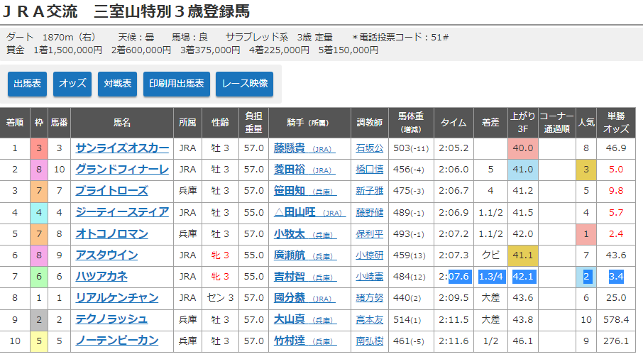Screen dimensions: 643x364
Task: Open trainer link 保利平
Action: tap(370, 234)
